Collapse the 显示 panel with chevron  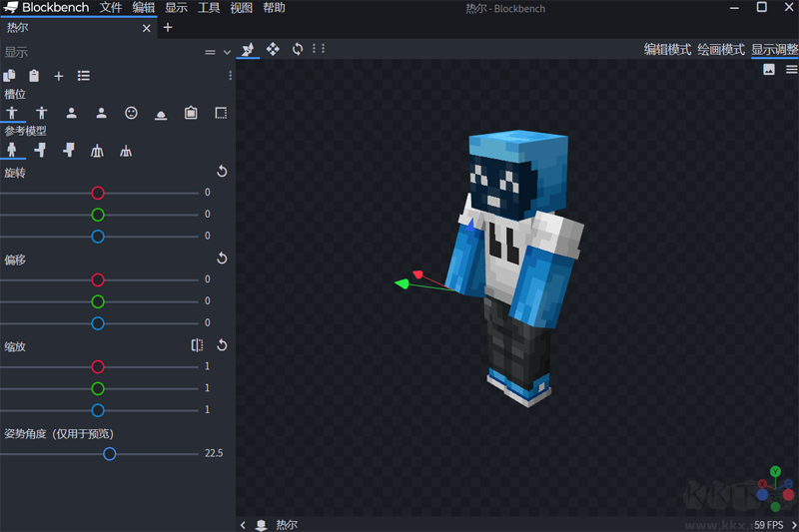coord(227,52)
